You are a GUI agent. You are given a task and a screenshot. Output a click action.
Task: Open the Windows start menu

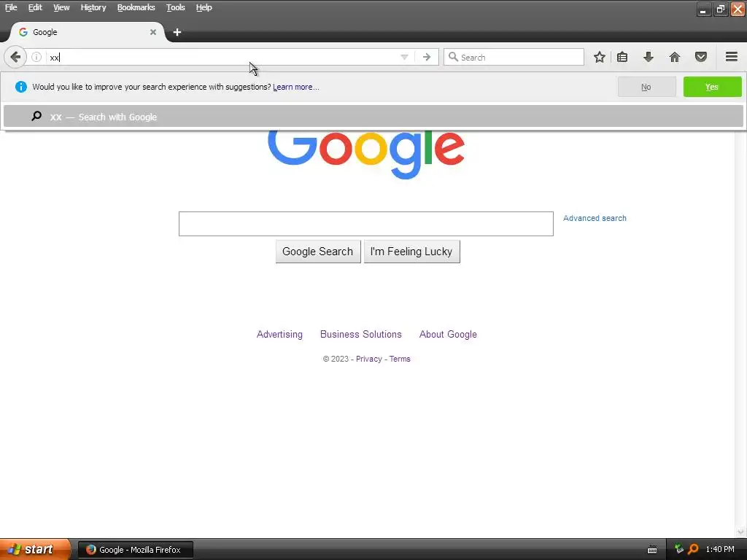[x=35, y=550]
